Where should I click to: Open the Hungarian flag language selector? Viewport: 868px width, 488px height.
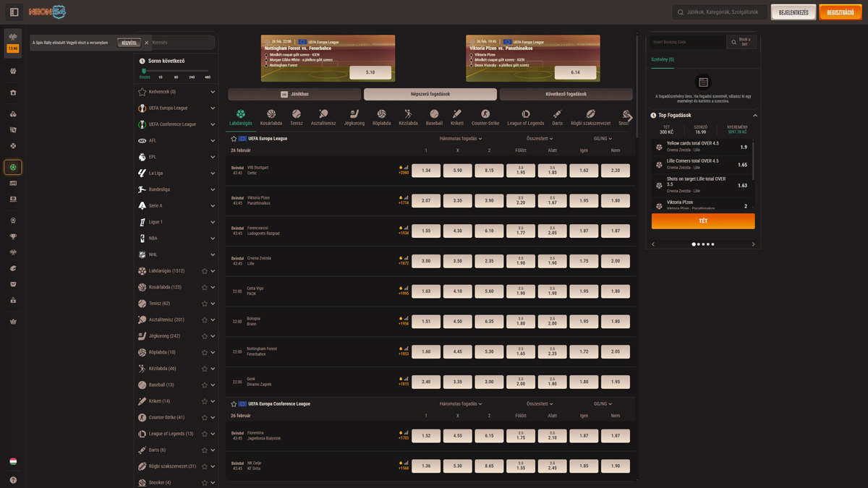coord(13,461)
